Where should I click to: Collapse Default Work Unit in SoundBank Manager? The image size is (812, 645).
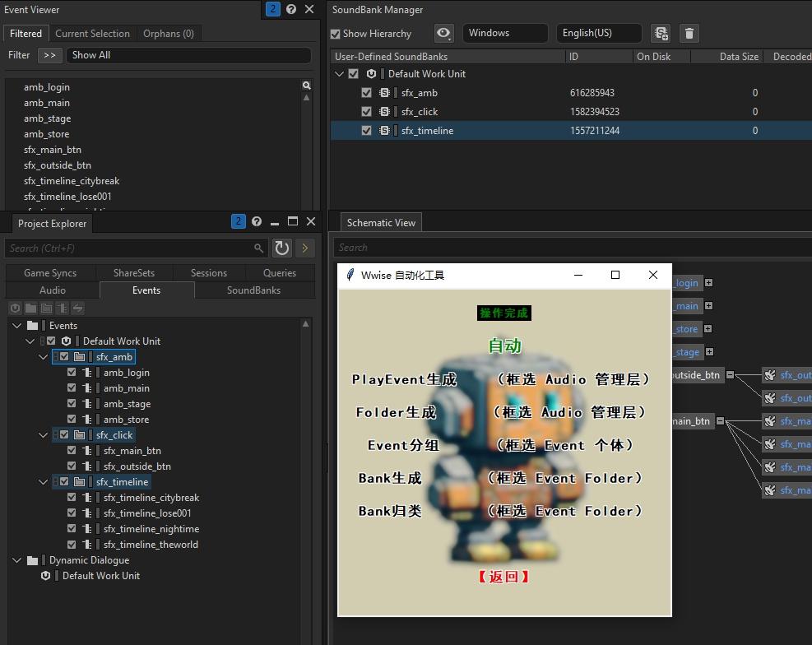tap(339, 74)
